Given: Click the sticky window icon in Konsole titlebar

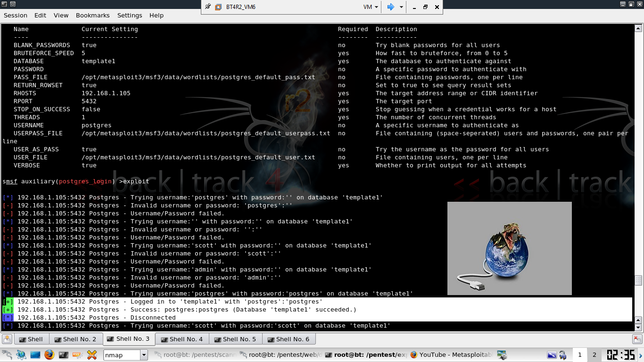Looking at the screenshot, I should pos(13,4).
